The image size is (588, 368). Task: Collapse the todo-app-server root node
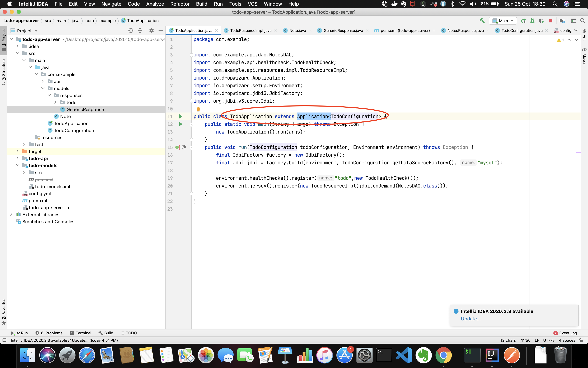(11, 39)
